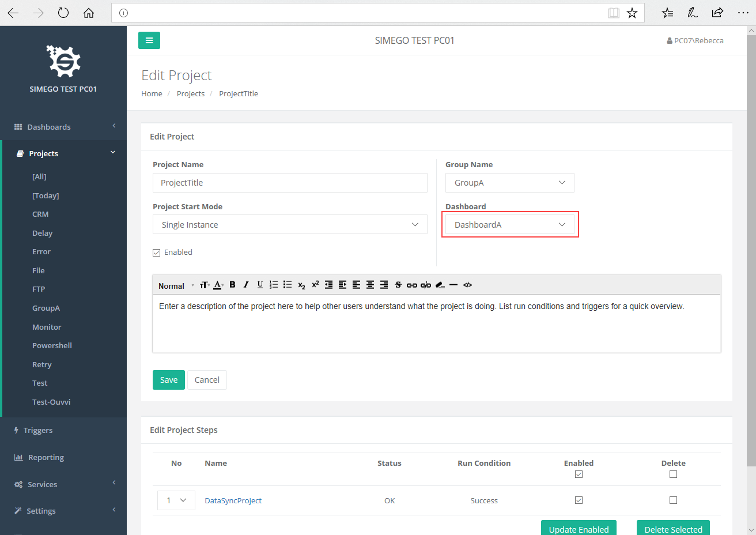Viewport: 756px width, 535px height.
Task: Toggle the Delete column header checkbox
Action: click(673, 474)
